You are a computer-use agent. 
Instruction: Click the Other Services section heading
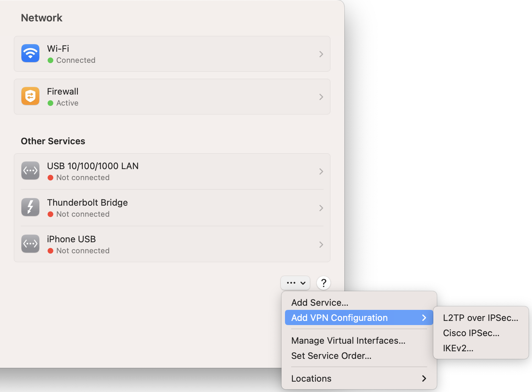tap(53, 141)
